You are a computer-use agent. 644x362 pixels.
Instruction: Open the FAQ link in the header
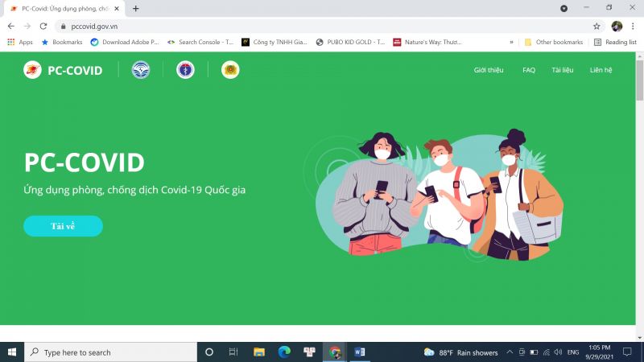coord(529,70)
